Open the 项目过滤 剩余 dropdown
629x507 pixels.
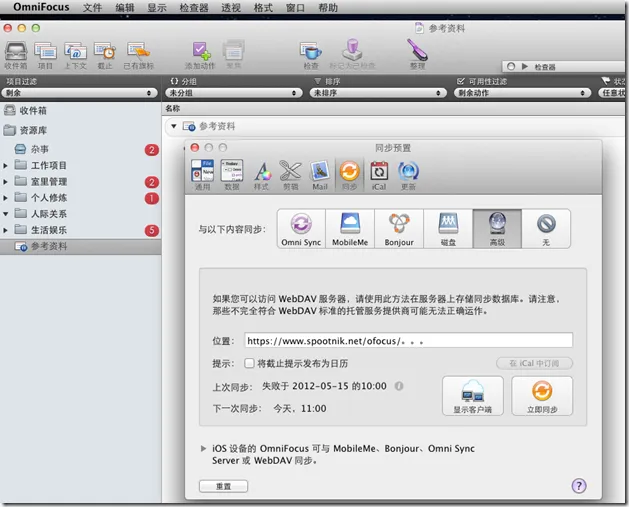pos(79,93)
